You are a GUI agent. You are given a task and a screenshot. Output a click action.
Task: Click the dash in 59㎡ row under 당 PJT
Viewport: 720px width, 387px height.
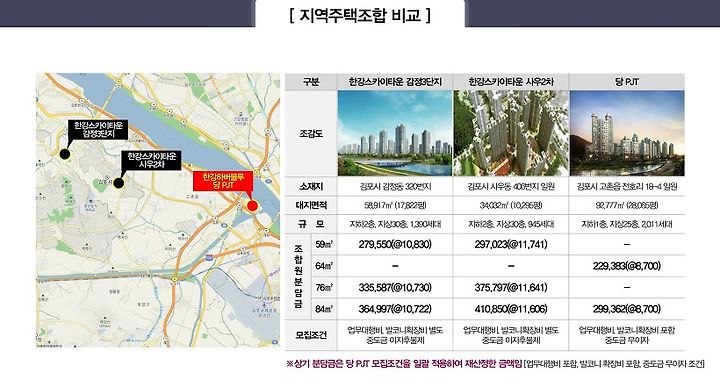coord(627,245)
